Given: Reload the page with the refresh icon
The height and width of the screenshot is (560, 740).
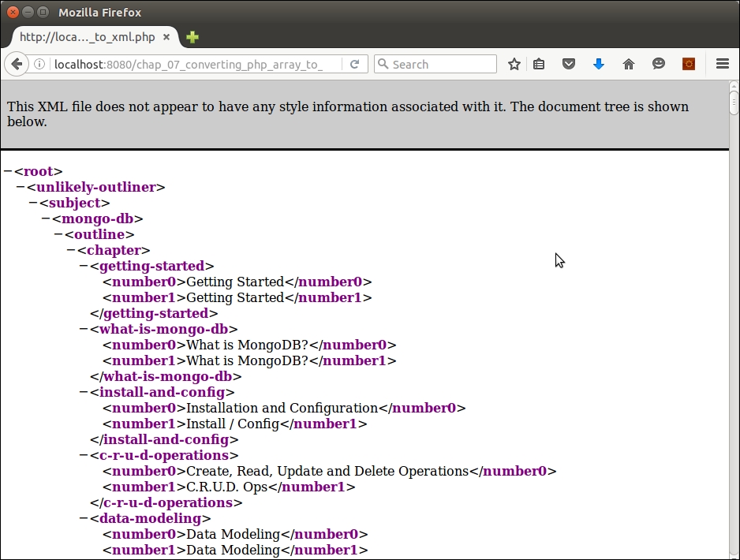Looking at the screenshot, I should (x=354, y=64).
